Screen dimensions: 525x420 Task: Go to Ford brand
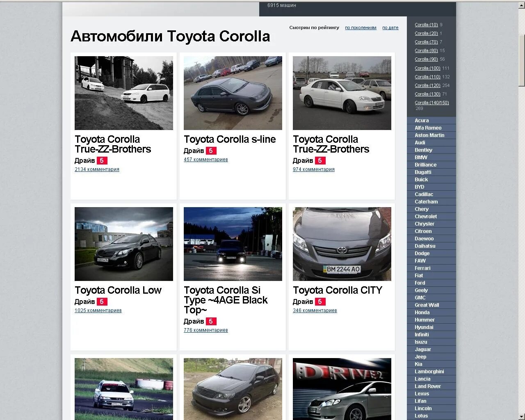420,283
